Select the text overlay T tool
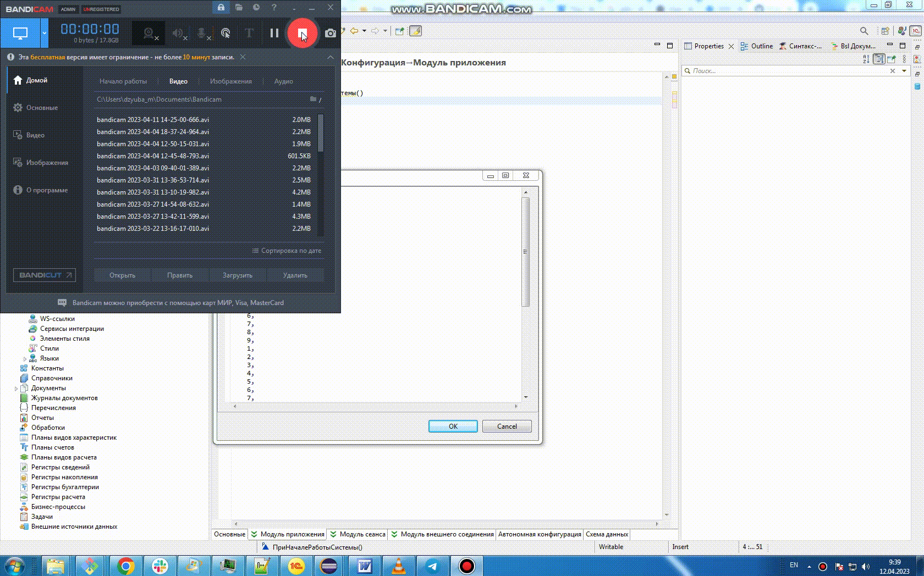The height and width of the screenshot is (576, 924). pyautogui.click(x=249, y=33)
